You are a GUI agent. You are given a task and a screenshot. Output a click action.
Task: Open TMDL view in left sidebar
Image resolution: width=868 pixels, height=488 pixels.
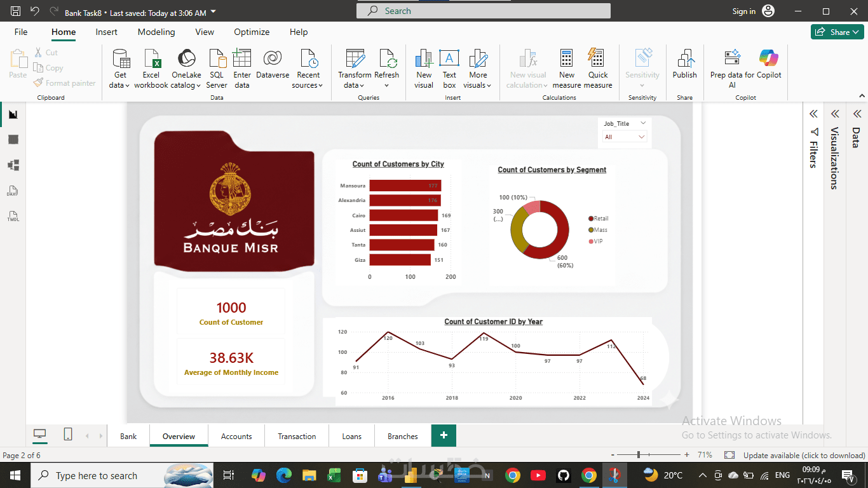[13, 216]
